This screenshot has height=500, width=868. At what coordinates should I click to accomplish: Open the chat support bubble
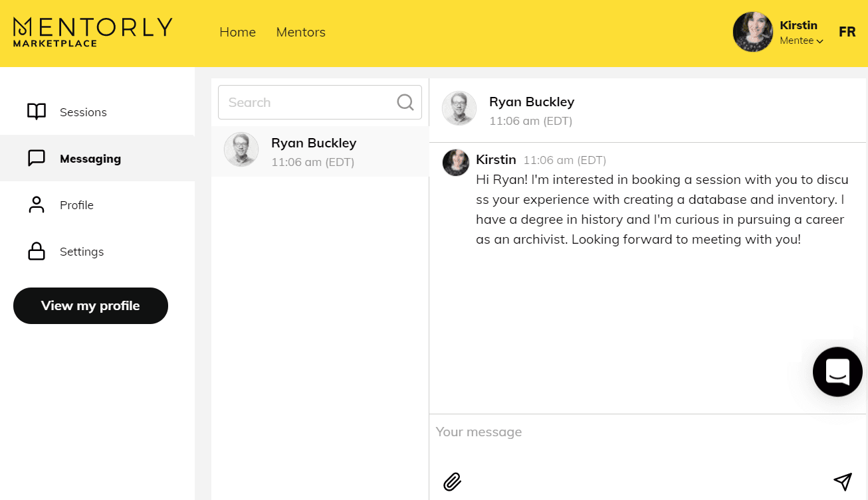[837, 372]
